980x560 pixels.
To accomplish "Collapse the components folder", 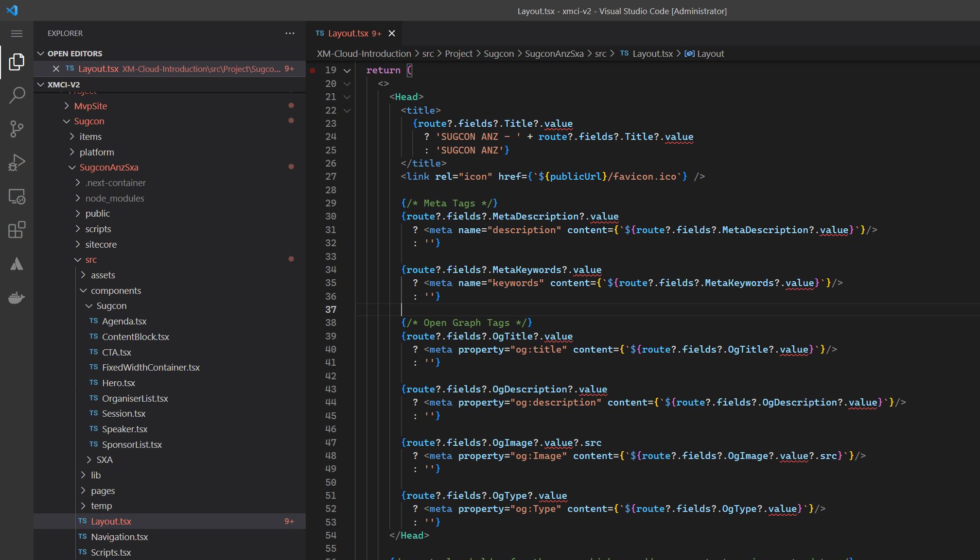I will [84, 291].
